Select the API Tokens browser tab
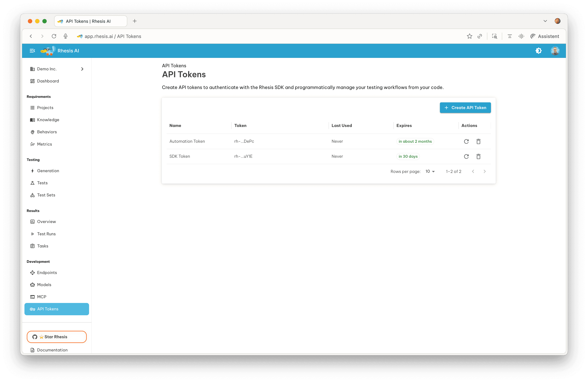 coord(90,21)
